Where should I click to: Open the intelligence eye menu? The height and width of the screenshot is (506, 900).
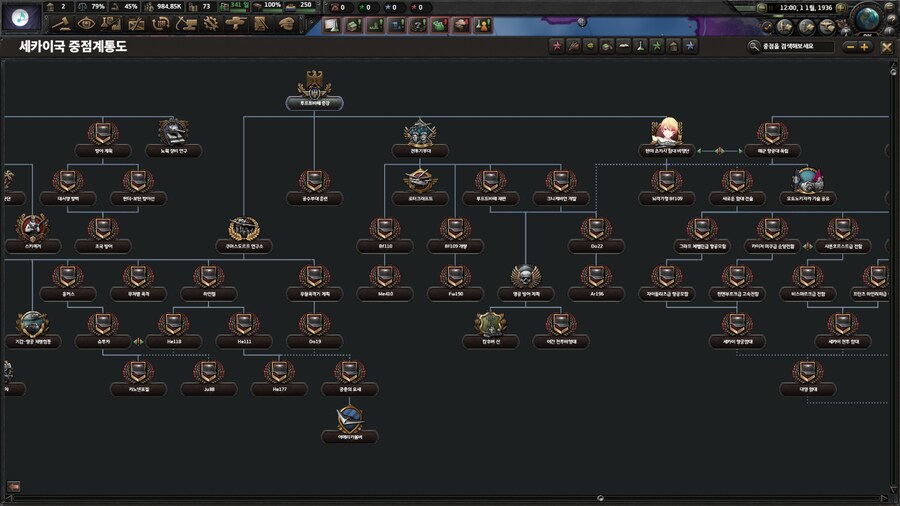pos(85,24)
